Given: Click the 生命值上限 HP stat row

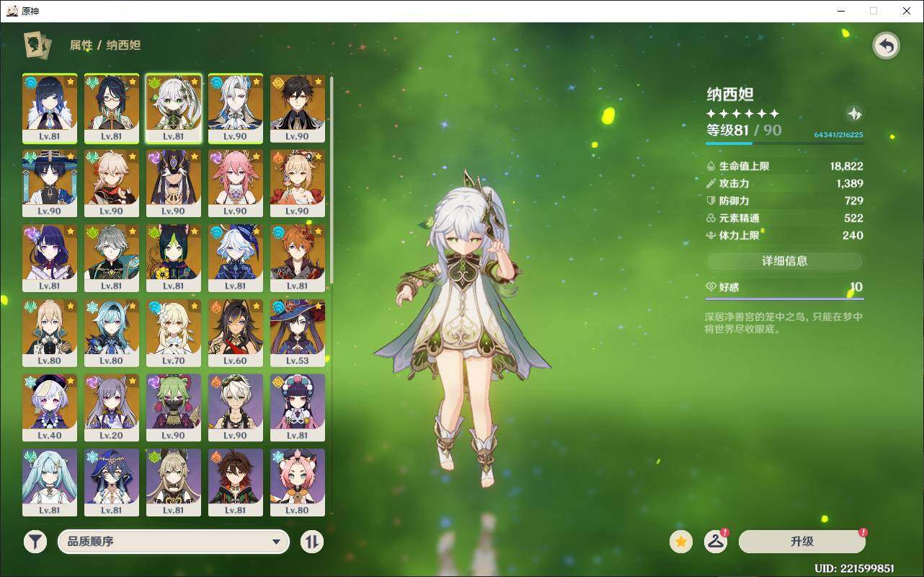Looking at the screenshot, I should 784,166.
